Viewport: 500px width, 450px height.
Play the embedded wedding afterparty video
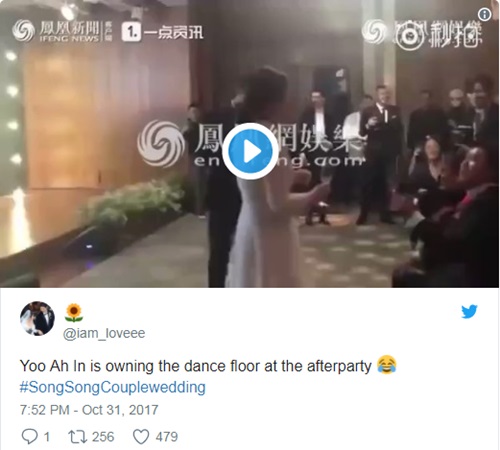250,152
